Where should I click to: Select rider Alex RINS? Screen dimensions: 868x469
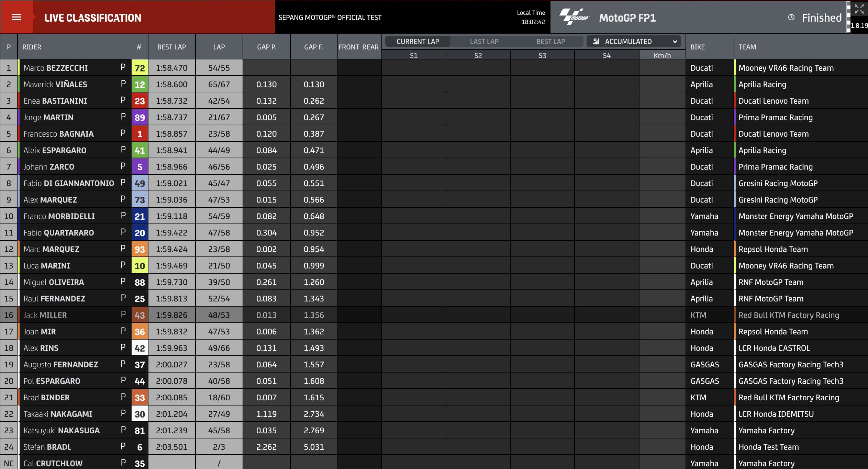41,348
